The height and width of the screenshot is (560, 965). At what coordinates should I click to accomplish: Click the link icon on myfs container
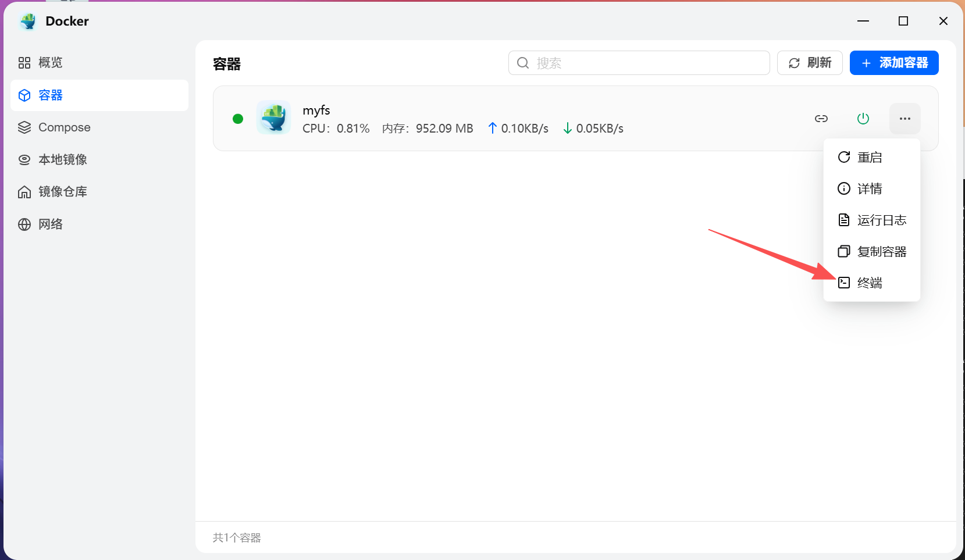[821, 118]
